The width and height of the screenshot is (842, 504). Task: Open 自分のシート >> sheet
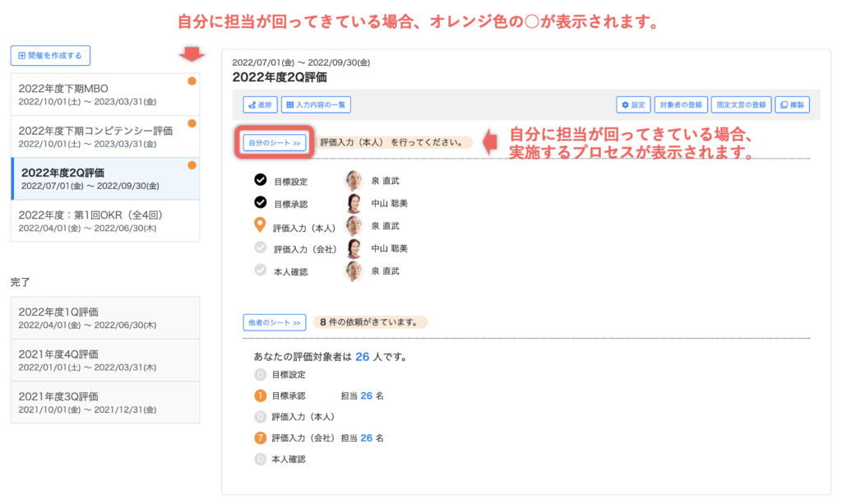tap(275, 142)
